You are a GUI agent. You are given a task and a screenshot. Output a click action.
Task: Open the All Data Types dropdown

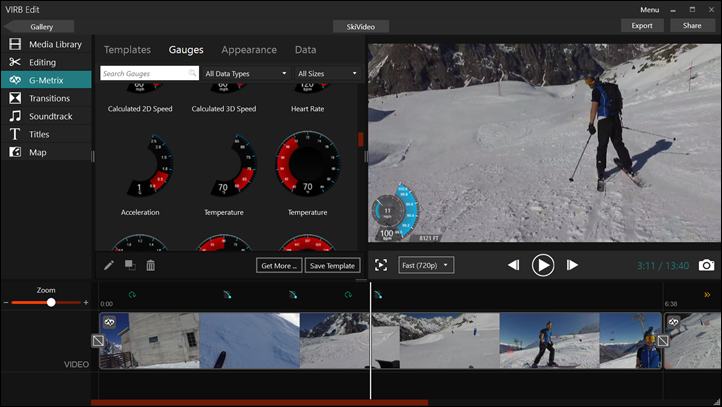[245, 73]
